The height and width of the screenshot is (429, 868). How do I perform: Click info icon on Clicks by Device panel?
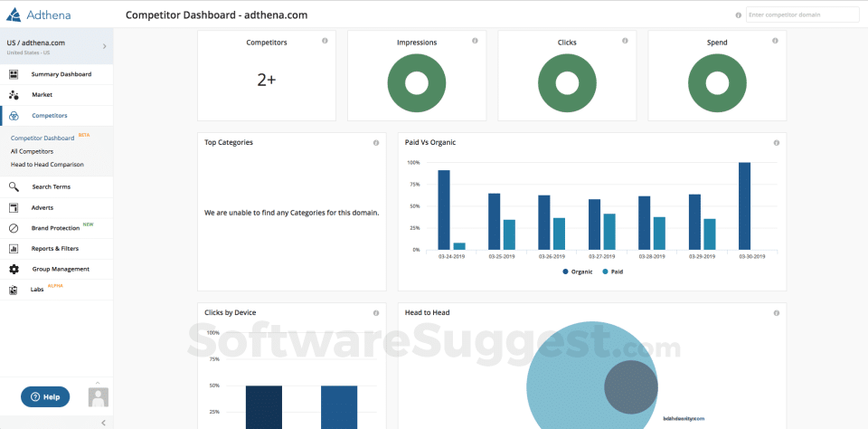(376, 313)
